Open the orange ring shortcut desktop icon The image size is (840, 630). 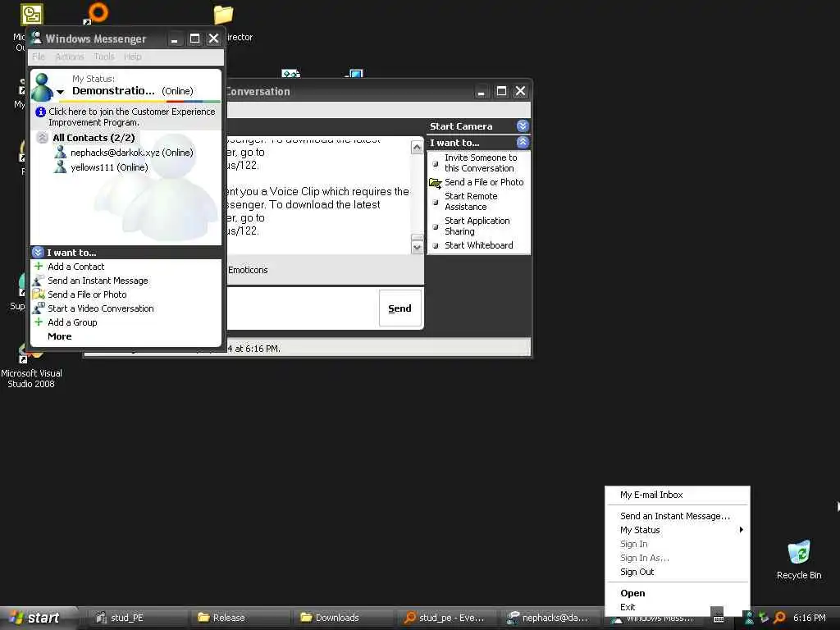[97, 13]
